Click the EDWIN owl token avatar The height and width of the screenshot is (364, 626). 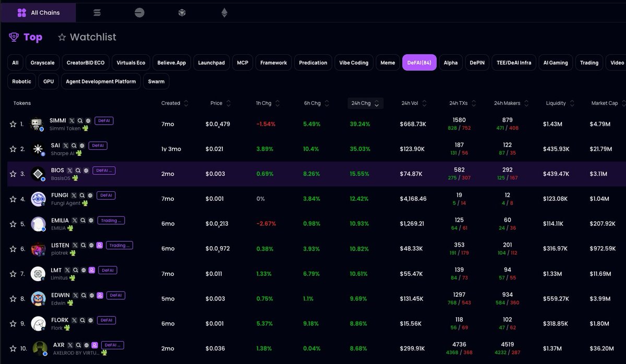point(38,298)
